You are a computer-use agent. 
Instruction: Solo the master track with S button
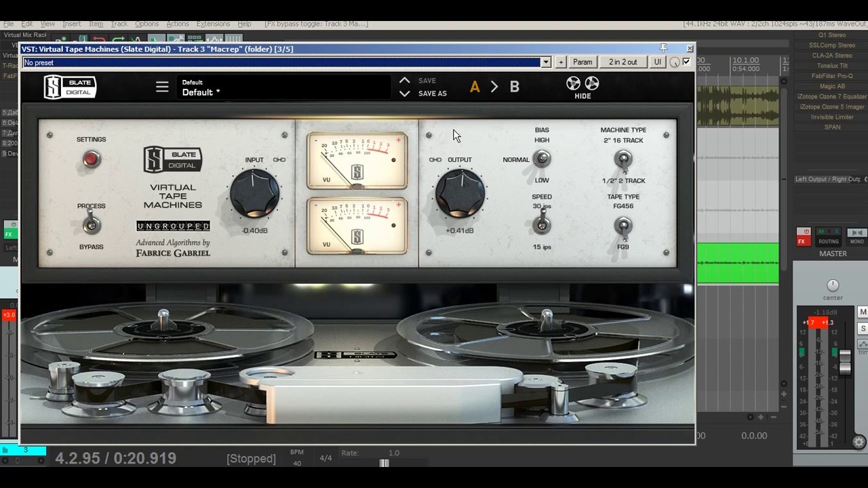pyautogui.click(x=863, y=329)
